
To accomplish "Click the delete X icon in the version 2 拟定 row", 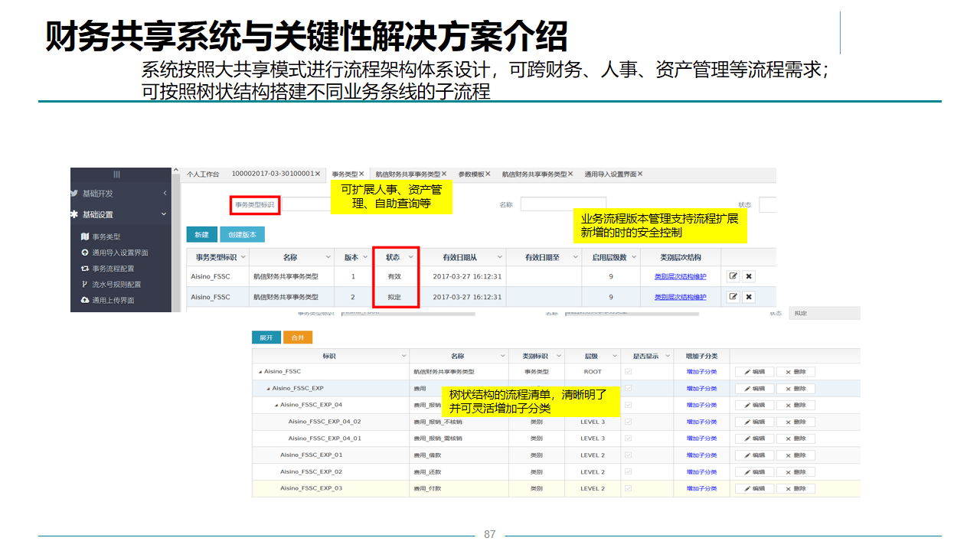I will [x=749, y=297].
